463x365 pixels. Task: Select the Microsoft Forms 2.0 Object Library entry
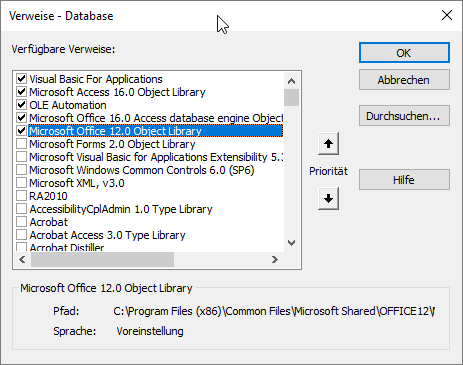click(x=112, y=144)
